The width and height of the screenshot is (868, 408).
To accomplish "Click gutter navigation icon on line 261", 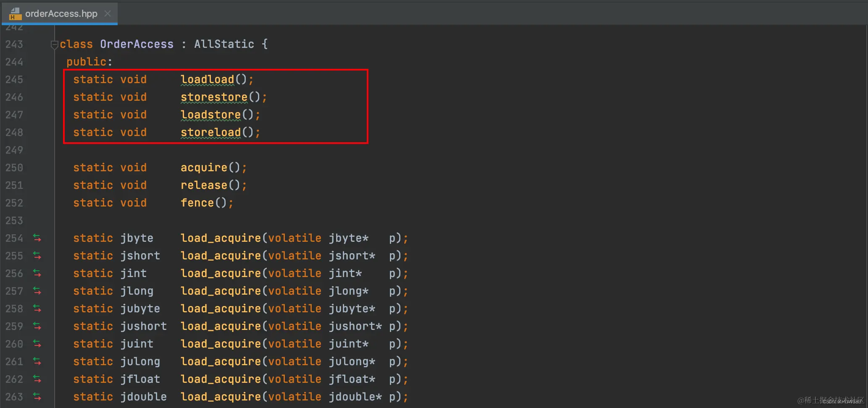I will click(37, 361).
